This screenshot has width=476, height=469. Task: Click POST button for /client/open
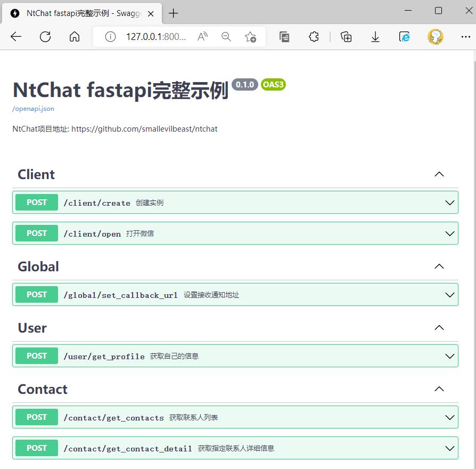37,233
